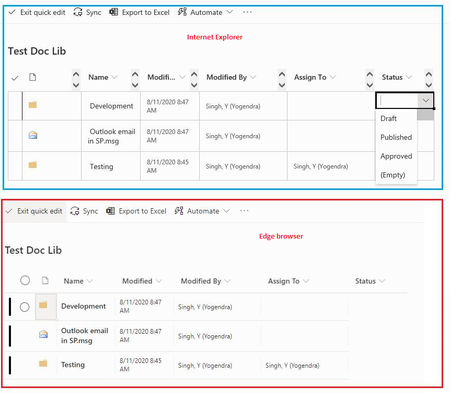Viewport: 450px width, 393px height.
Task: Choose Published from Status dropdown list
Action: pos(396,137)
